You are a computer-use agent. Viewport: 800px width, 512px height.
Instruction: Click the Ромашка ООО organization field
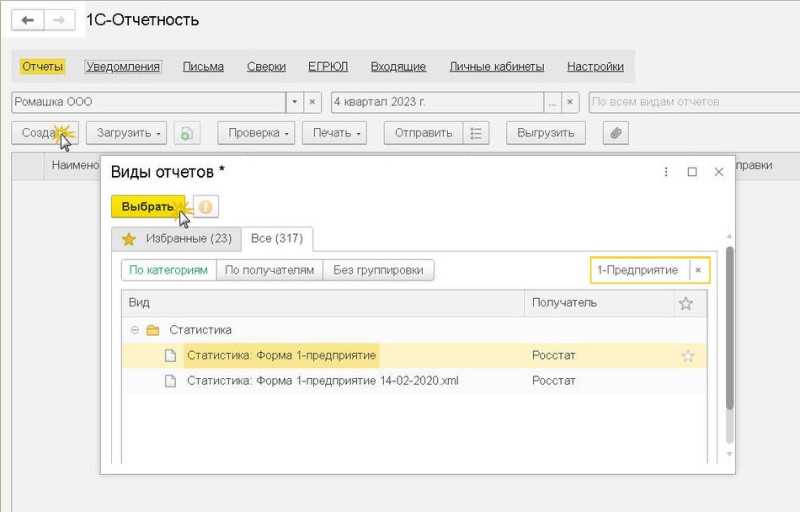(x=148, y=102)
